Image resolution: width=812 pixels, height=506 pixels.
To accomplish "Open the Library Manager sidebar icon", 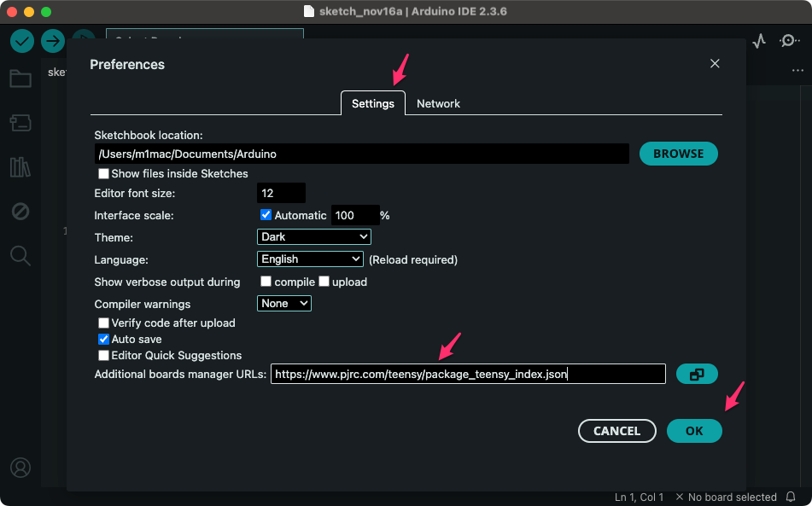I will click(20, 166).
